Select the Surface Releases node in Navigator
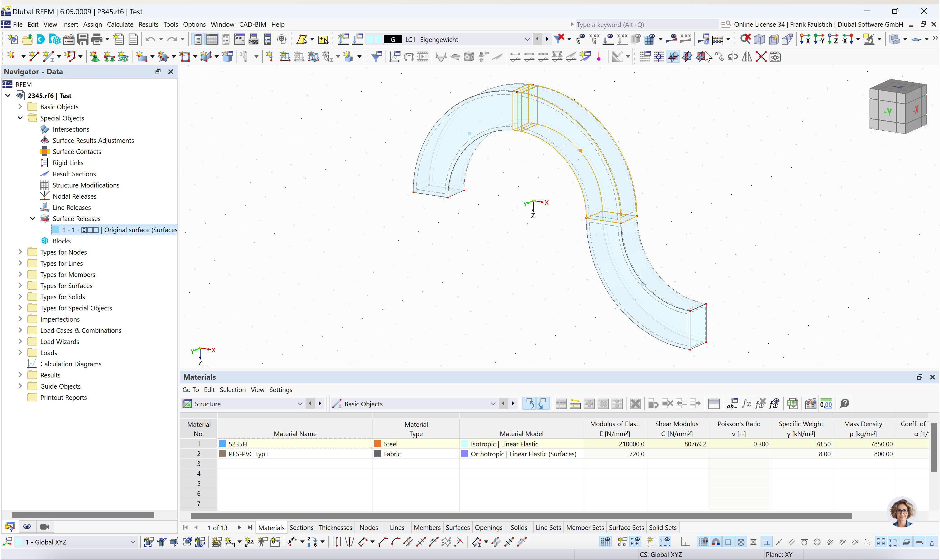Image resolution: width=940 pixels, height=560 pixels. click(77, 219)
